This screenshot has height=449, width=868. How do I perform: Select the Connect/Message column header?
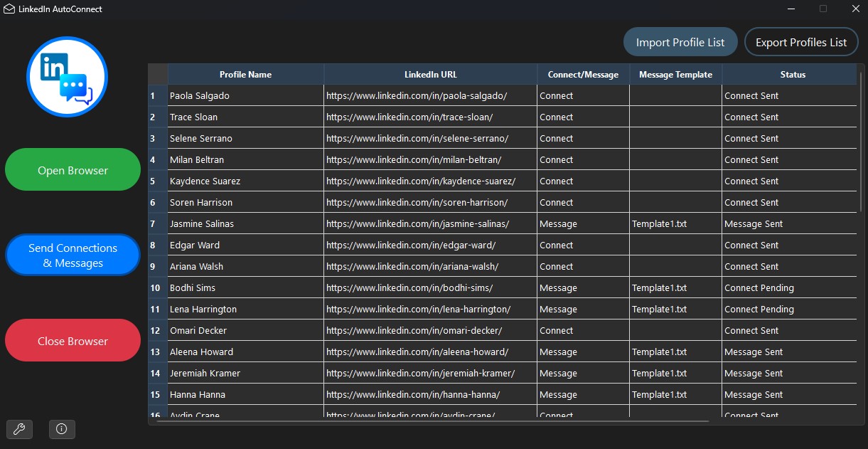(x=583, y=75)
